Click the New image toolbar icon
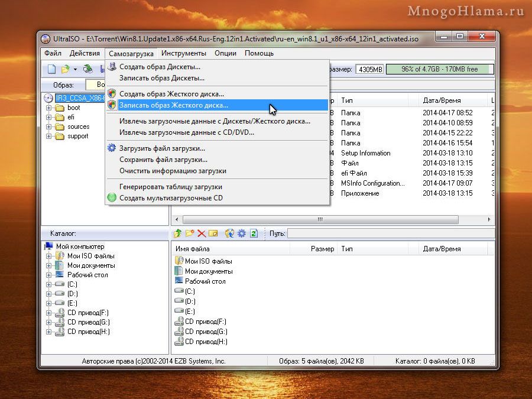Screen dimensions: 532x399 point(52,69)
